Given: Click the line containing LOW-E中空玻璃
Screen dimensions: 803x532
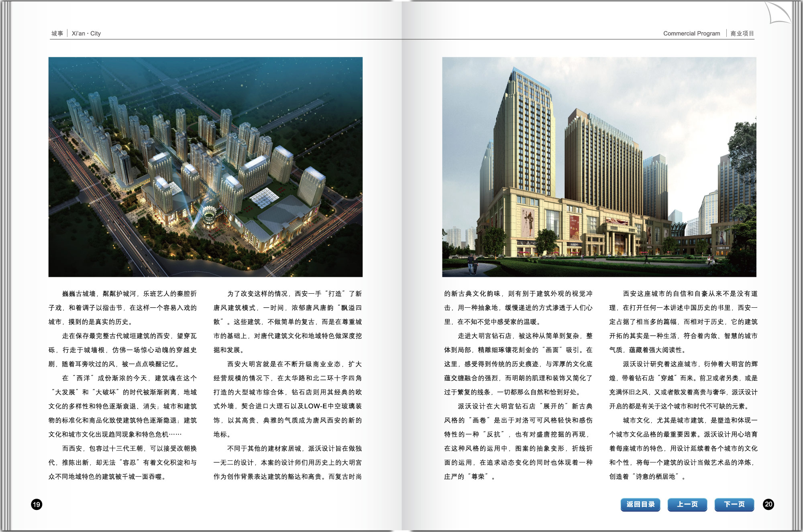Looking at the screenshot, I should click(287, 406).
